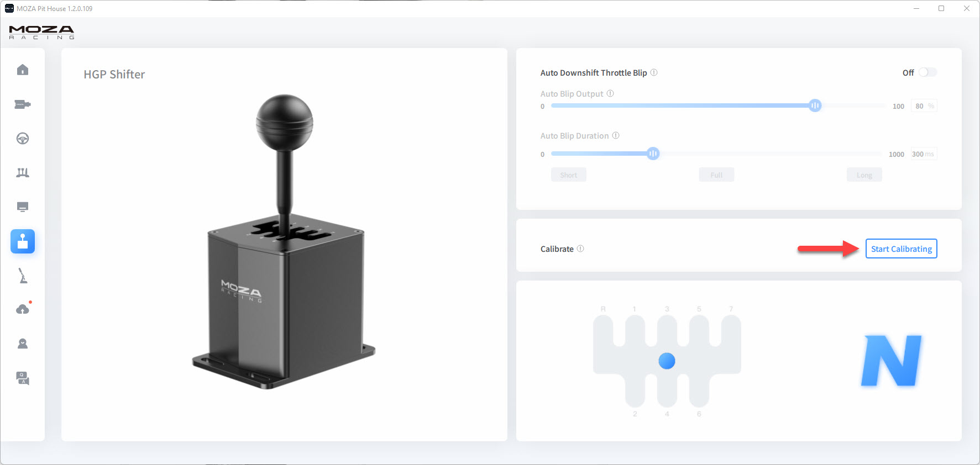980x465 pixels.
Task: Click Start Calibrating button
Action: pos(901,249)
